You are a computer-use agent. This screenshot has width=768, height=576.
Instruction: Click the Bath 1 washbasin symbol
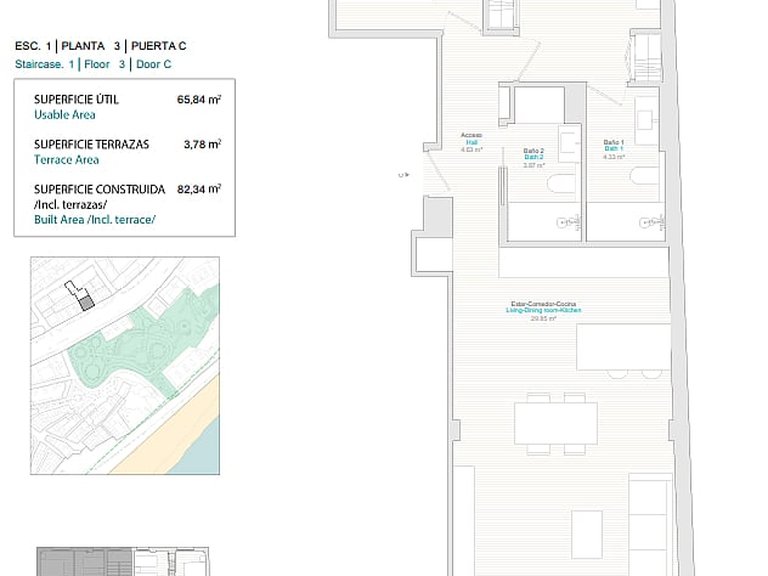(647, 120)
